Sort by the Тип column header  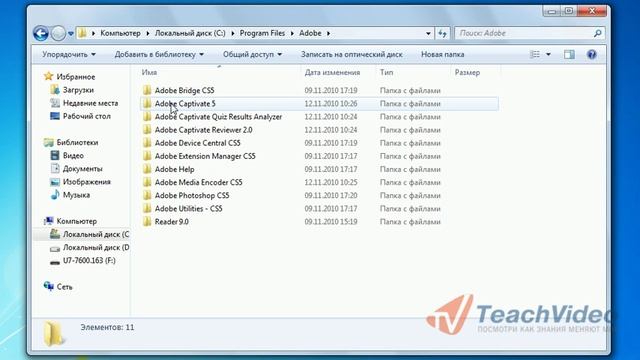point(387,72)
